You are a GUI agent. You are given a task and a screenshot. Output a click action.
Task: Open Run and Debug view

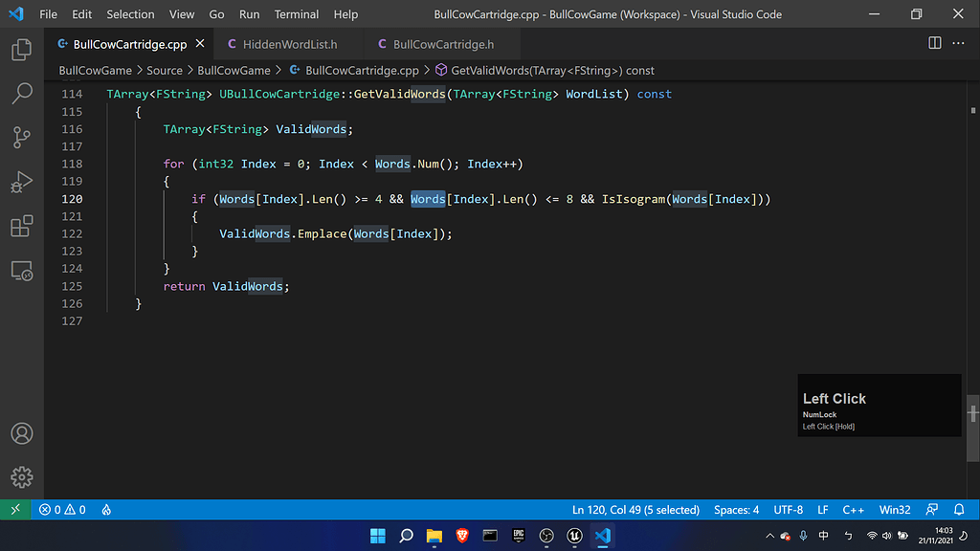tap(21, 182)
